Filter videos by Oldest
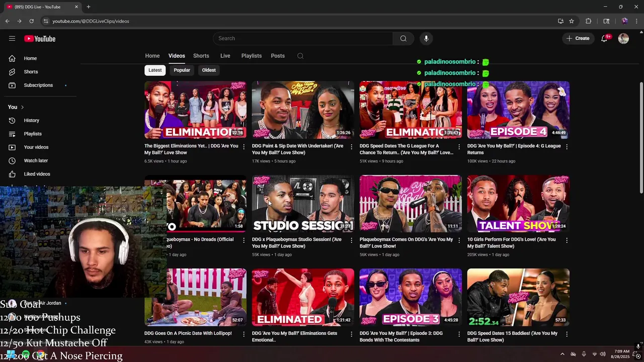This screenshot has width=644, height=362. [x=209, y=70]
